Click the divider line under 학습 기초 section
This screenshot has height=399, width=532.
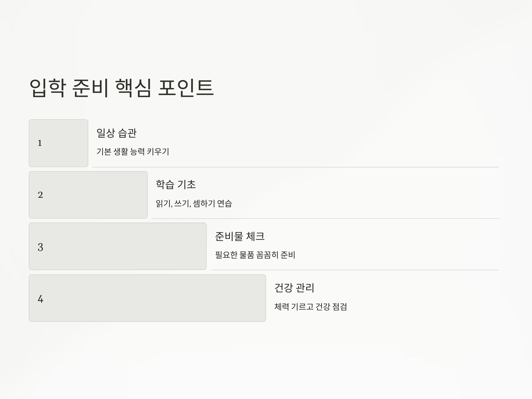pos(325,218)
